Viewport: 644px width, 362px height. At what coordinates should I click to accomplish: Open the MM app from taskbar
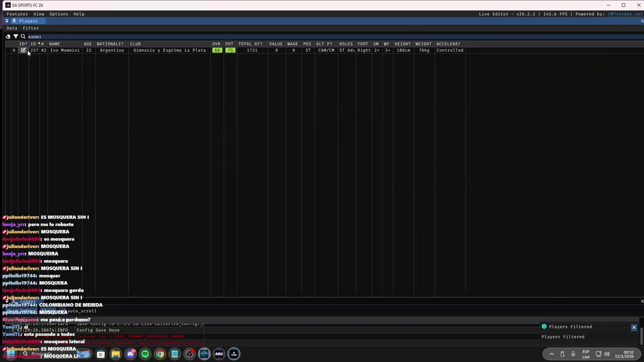click(x=219, y=354)
